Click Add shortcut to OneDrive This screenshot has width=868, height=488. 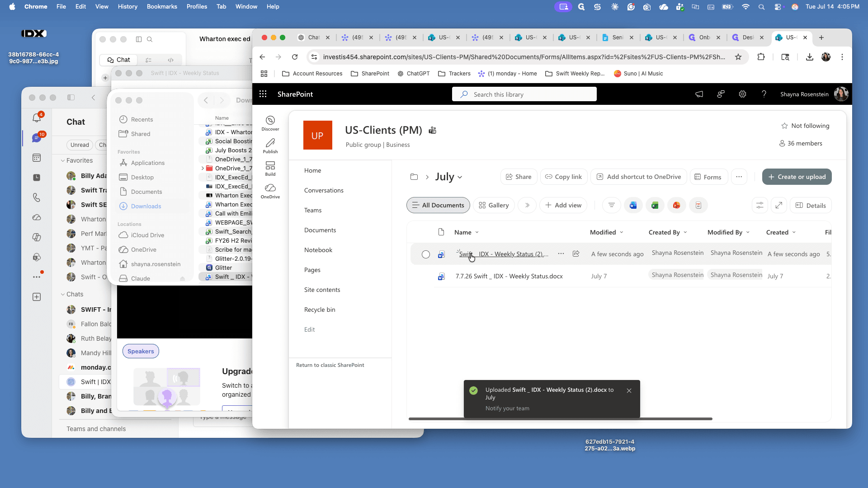coord(638,177)
